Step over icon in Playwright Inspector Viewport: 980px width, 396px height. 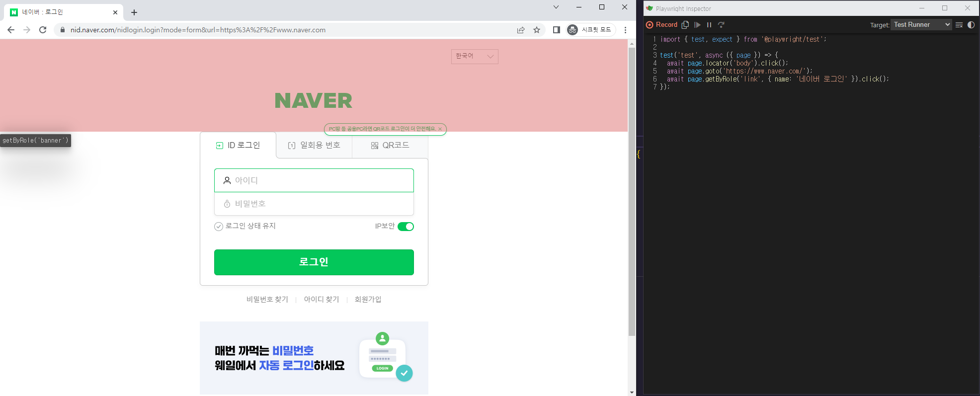(x=721, y=25)
